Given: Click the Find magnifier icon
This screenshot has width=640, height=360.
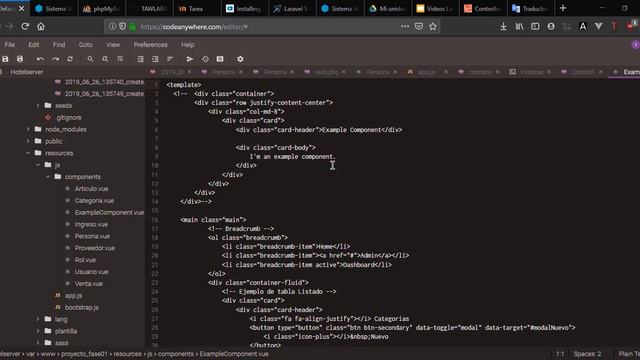Looking at the screenshot, I should (x=90, y=59).
